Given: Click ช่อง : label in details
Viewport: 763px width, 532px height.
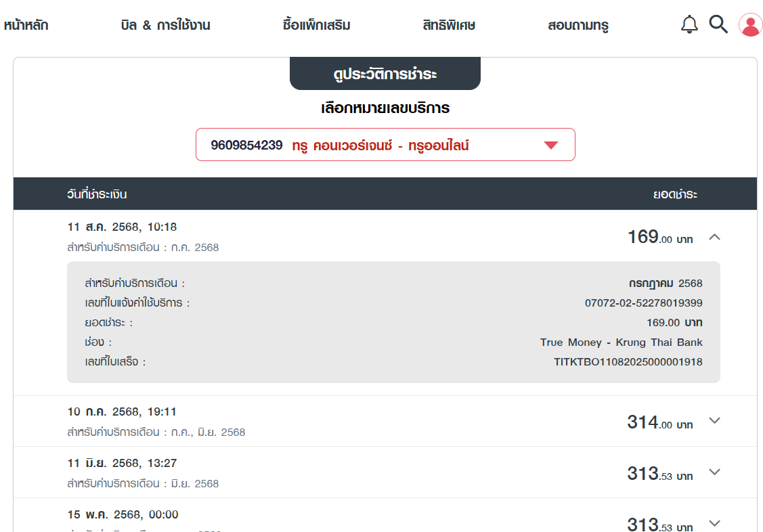Looking at the screenshot, I should tap(98, 342).
